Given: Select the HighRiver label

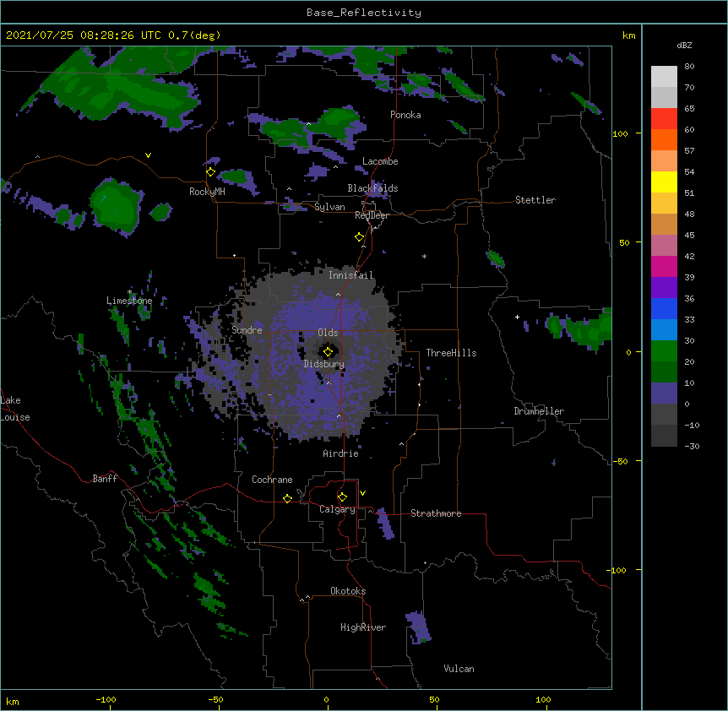Looking at the screenshot, I should pos(363,627).
